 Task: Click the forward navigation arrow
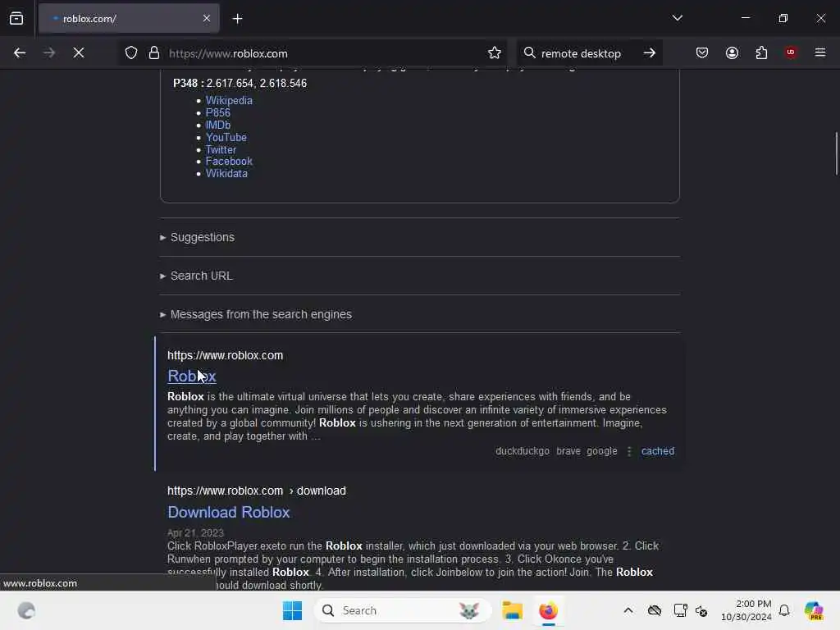point(49,52)
